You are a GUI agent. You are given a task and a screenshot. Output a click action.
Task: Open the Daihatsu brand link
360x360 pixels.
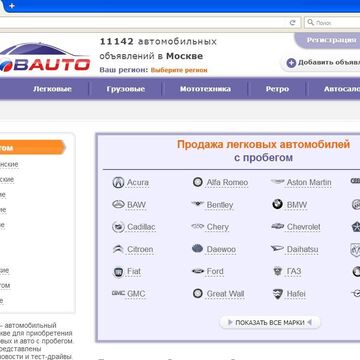302,249
